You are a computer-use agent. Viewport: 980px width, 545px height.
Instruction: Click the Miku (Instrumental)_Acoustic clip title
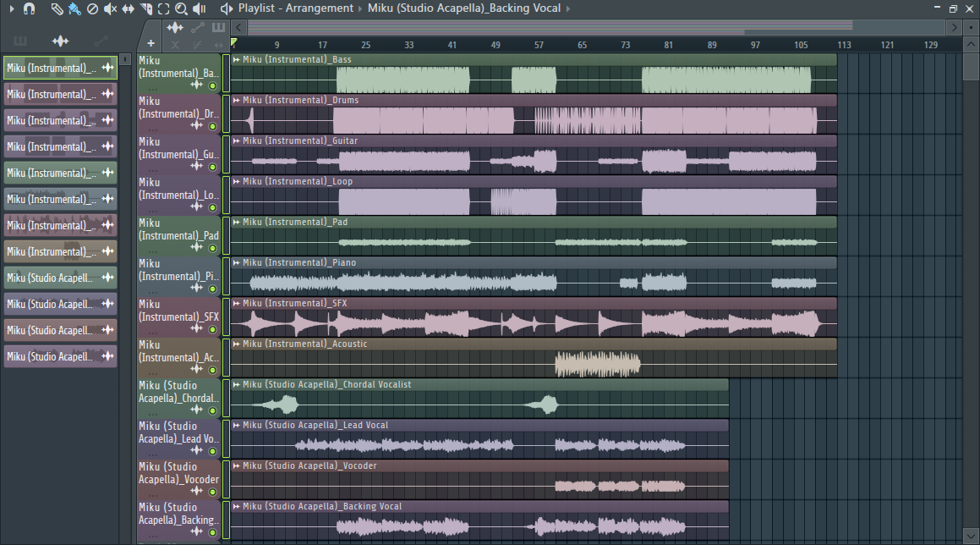(304, 344)
